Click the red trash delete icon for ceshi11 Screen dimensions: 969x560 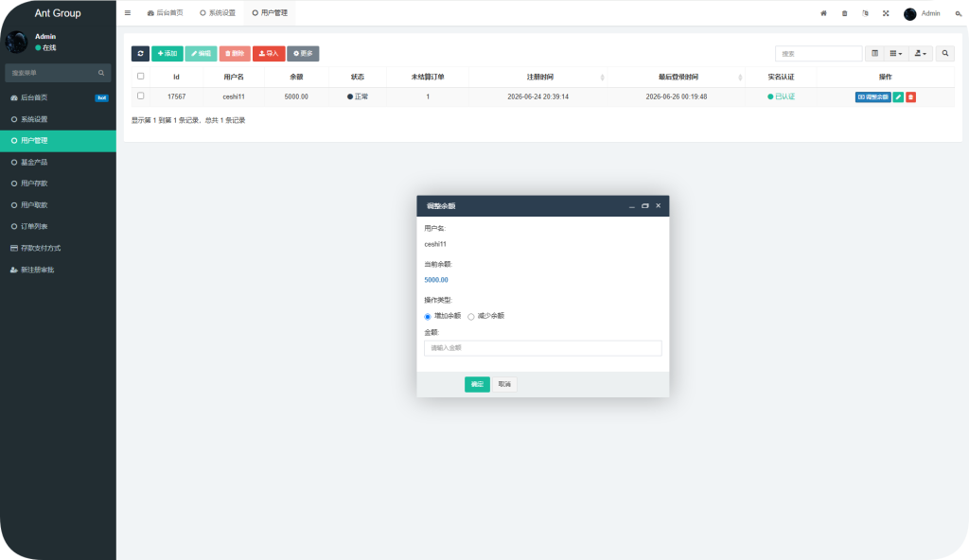tap(910, 97)
